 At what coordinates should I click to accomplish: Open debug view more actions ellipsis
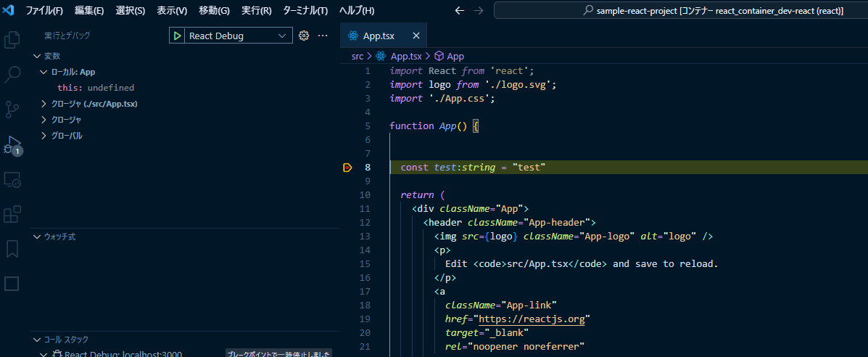(323, 36)
